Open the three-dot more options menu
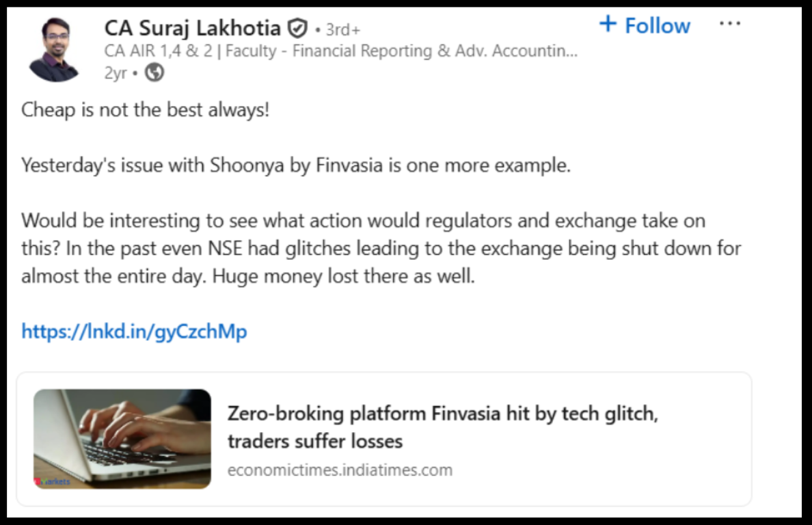 coord(730,25)
